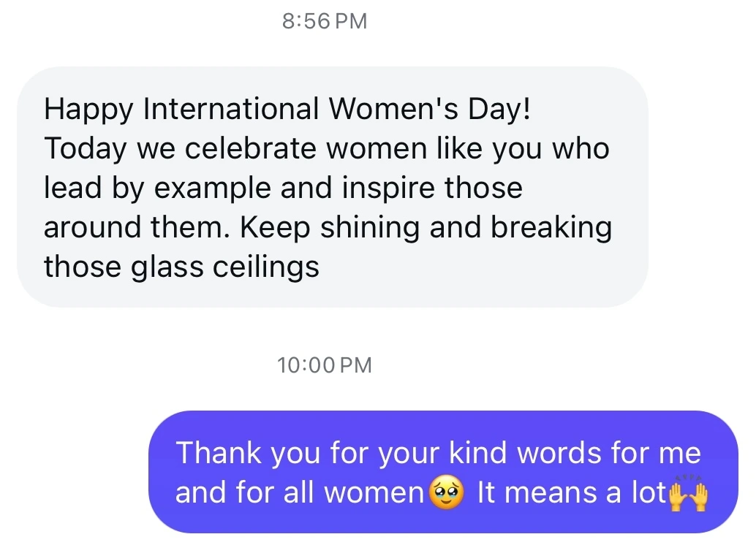The image size is (756, 545).
Task: Select the gray received message bubble
Action: point(332,187)
